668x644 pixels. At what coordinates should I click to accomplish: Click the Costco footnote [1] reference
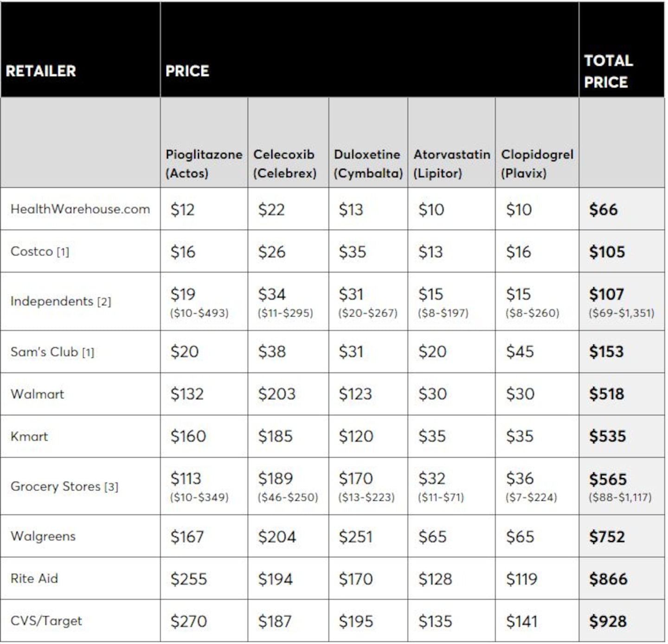(x=63, y=252)
